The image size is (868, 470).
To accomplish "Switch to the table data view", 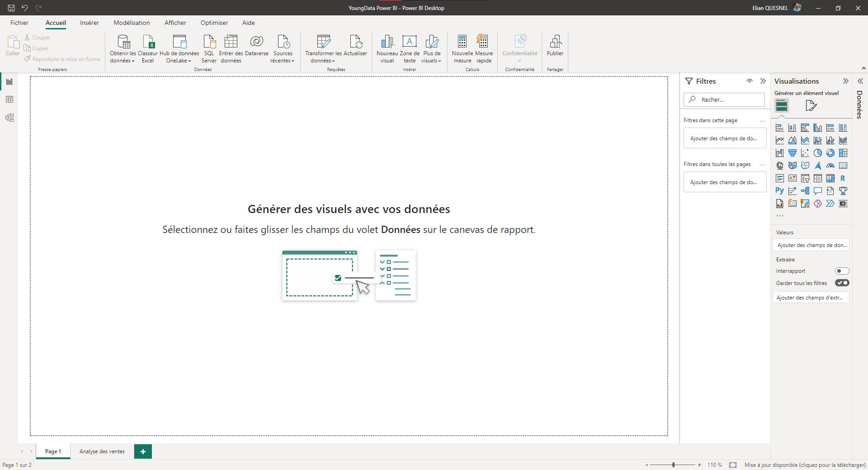I will pos(9,100).
